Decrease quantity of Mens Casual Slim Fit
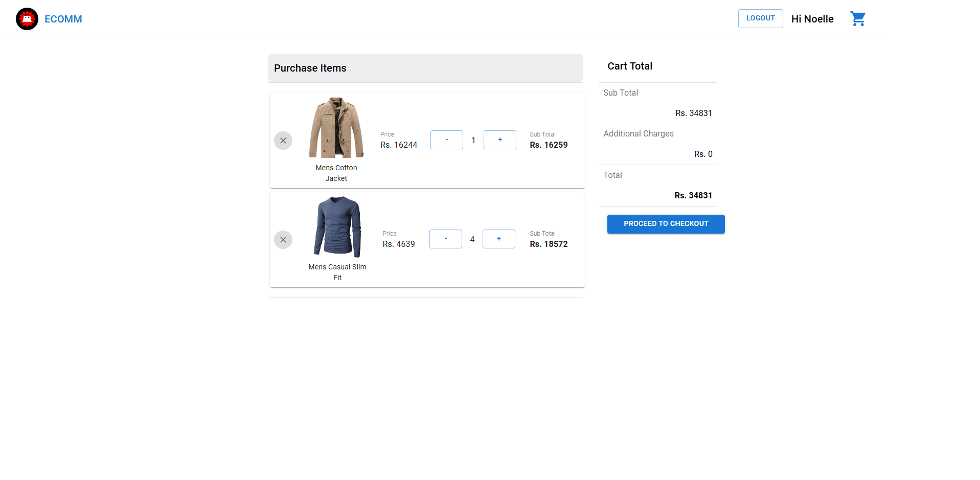This screenshot has height=480, width=980. pyautogui.click(x=445, y=239)
